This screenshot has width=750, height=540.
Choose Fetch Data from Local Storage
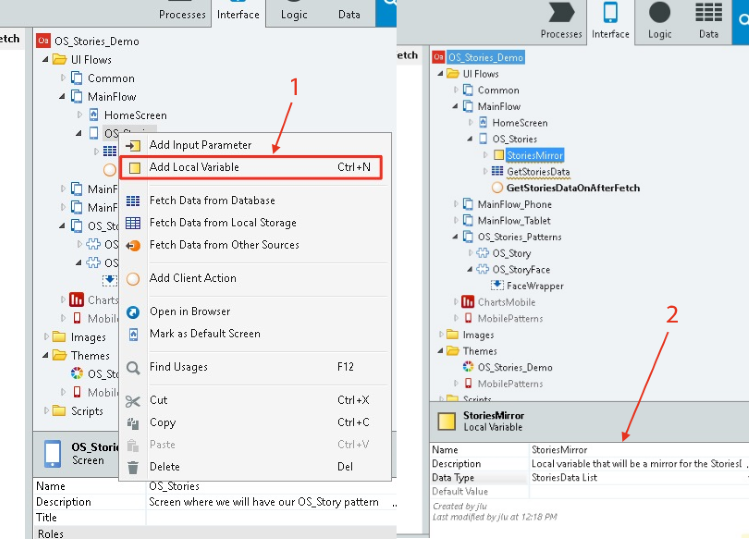(222, 223)
